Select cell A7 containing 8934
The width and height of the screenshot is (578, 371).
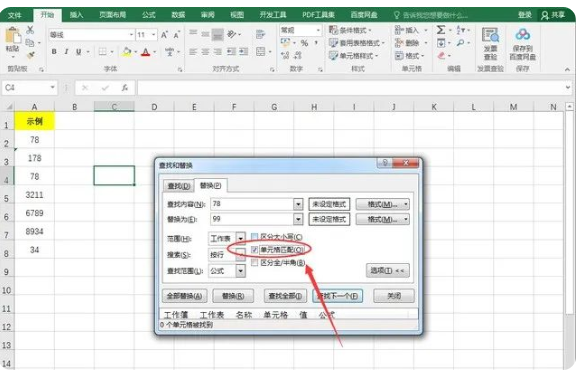[x=34, y=232]
